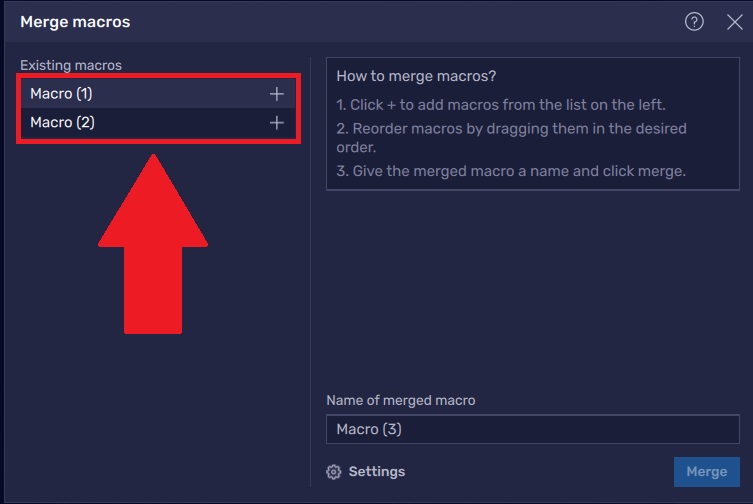Click the Settings gear icon
753x504 pixels.
pyautogui.click(x=334, y=472)
